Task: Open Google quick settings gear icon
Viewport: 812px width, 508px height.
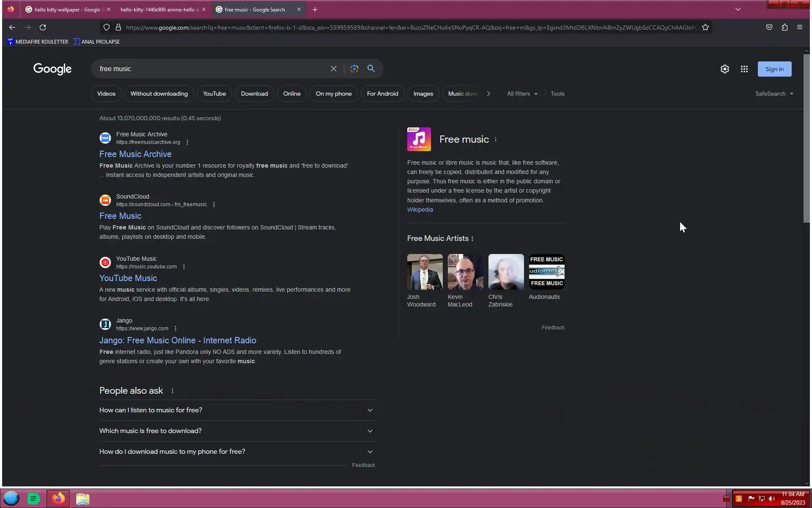Action: [x=724, y=69]
